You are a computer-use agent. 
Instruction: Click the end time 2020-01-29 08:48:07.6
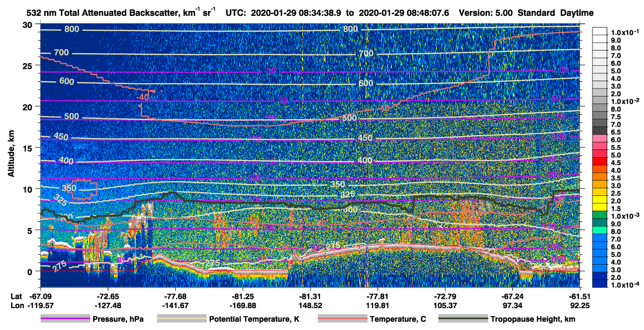(x=404, y=13)
